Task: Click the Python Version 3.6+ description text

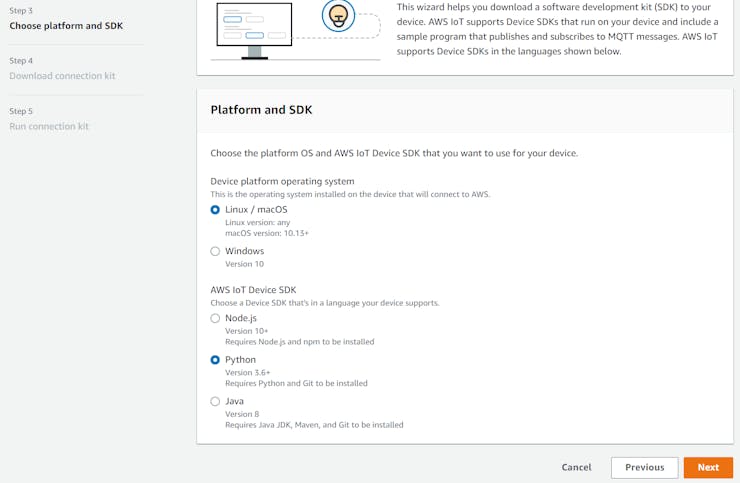Action: click(247, 372)
